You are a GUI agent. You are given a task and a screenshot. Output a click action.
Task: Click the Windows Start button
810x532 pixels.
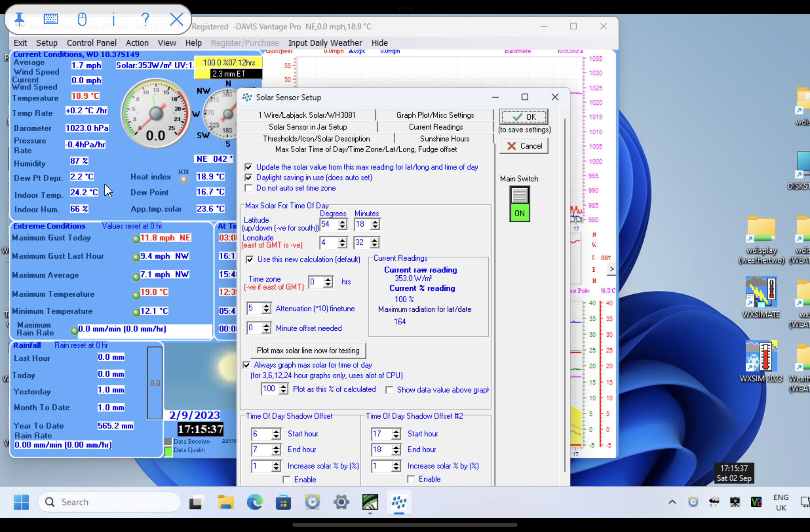click(x=21, y=502)
